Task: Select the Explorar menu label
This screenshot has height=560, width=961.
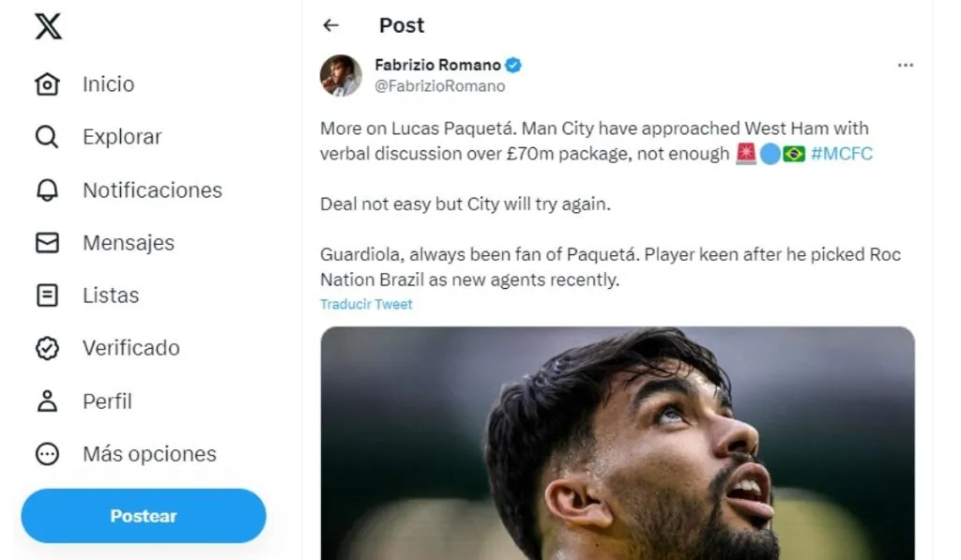Action: click(122, 137)
